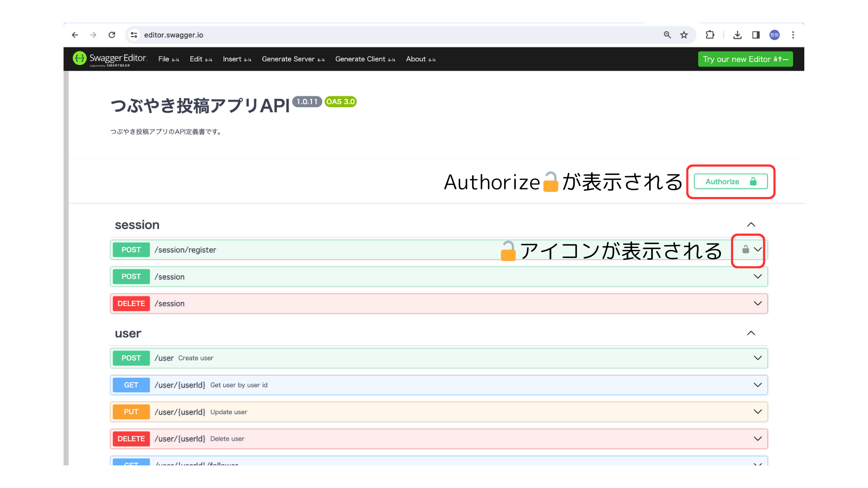The image size is (868, 488).
Task: Reload the page
Action: click(x=112, y=35)
